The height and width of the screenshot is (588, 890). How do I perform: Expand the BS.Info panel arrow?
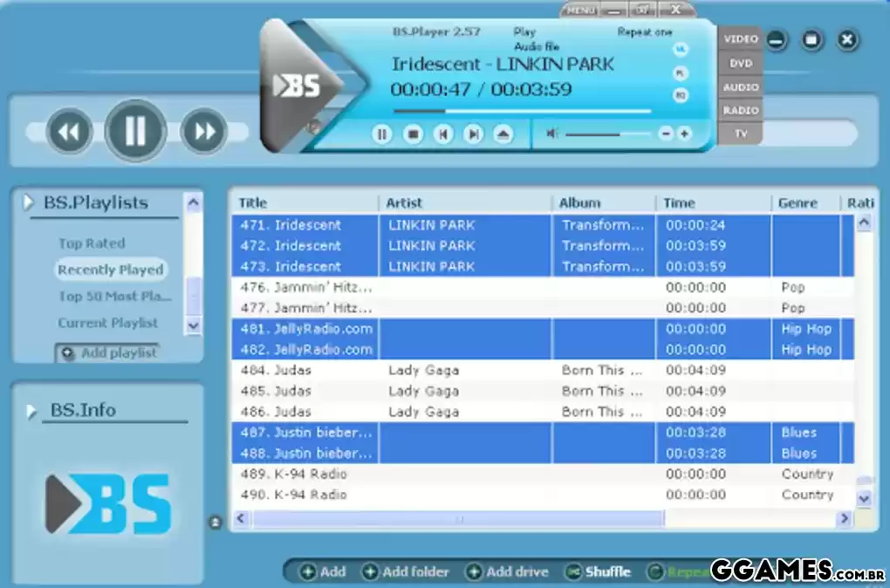[33, 411]
